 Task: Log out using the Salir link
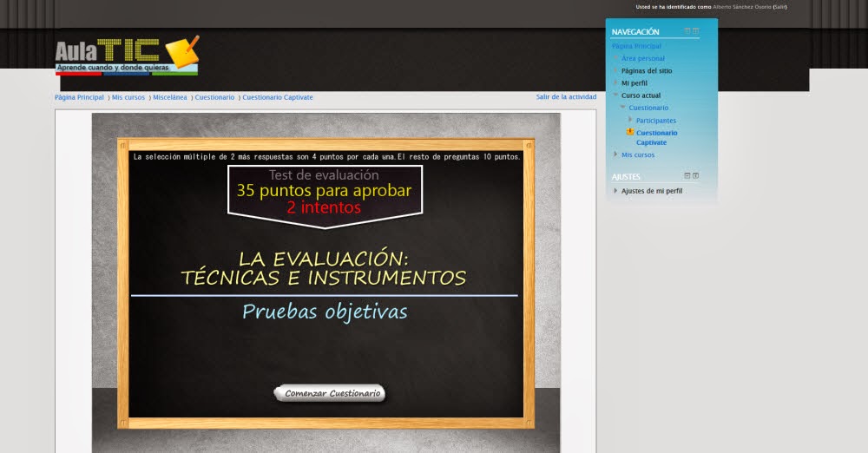pos(779,7)
